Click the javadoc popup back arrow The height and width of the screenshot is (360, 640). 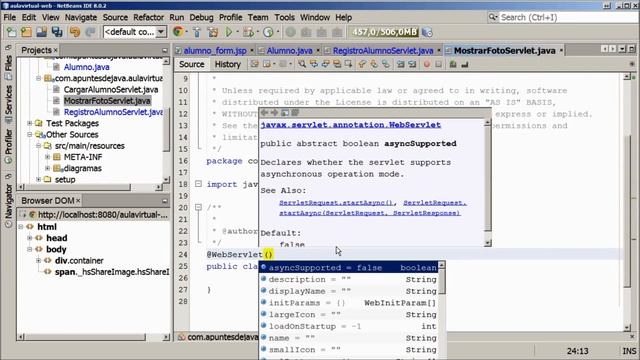coord(264,113)
